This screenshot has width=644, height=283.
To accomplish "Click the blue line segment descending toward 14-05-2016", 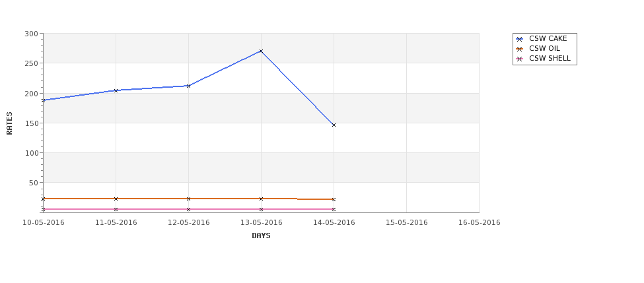I will [x=297, y=88].
